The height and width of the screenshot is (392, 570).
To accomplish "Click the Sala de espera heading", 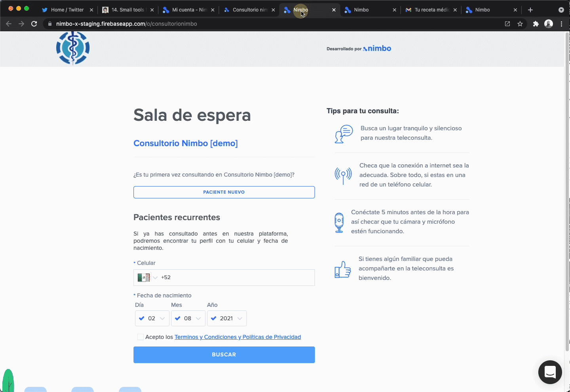I will coord(192,115).
